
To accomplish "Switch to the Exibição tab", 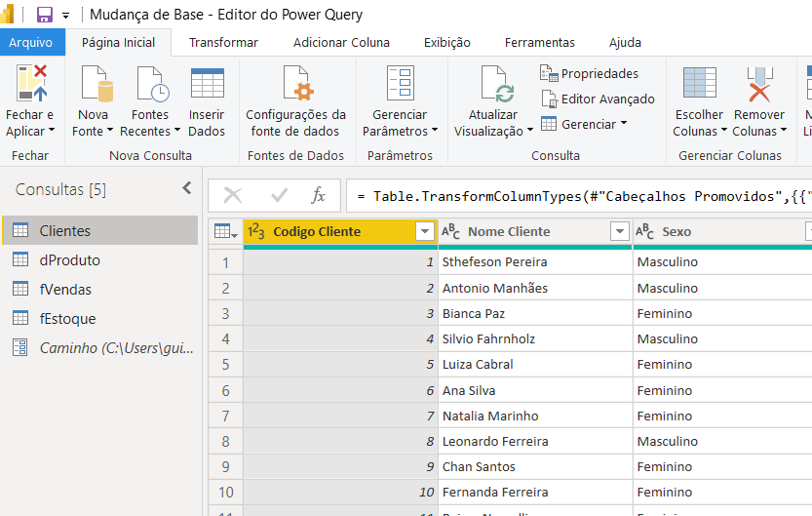I will [x=446, y=43].
